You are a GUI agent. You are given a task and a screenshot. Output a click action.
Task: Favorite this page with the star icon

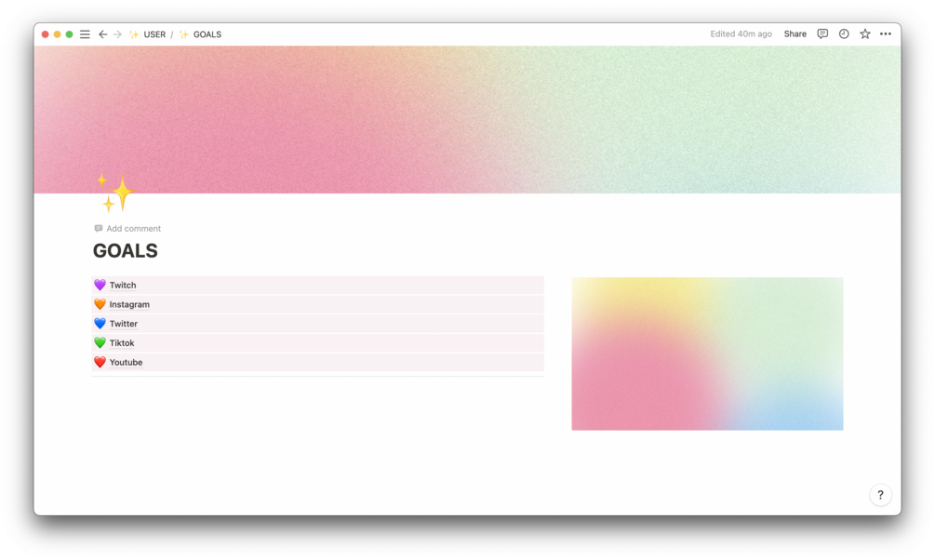pyautogui.click(x=864, y=34)
